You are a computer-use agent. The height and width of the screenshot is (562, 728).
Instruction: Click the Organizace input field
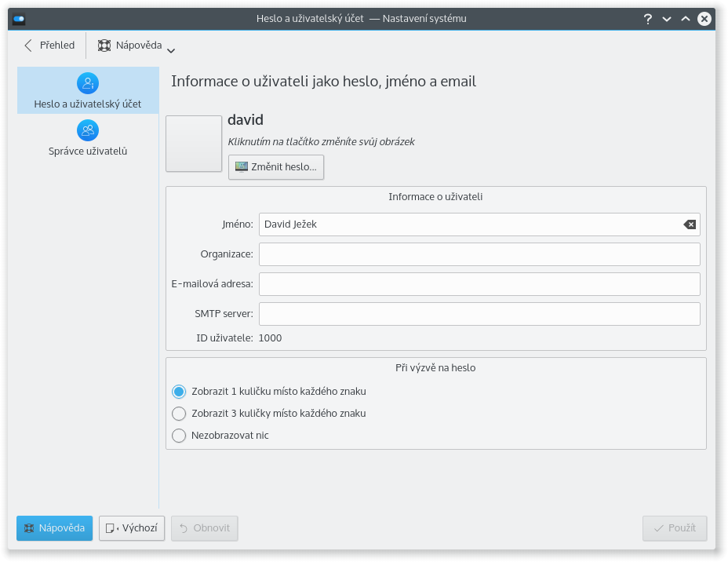[479, 254]
